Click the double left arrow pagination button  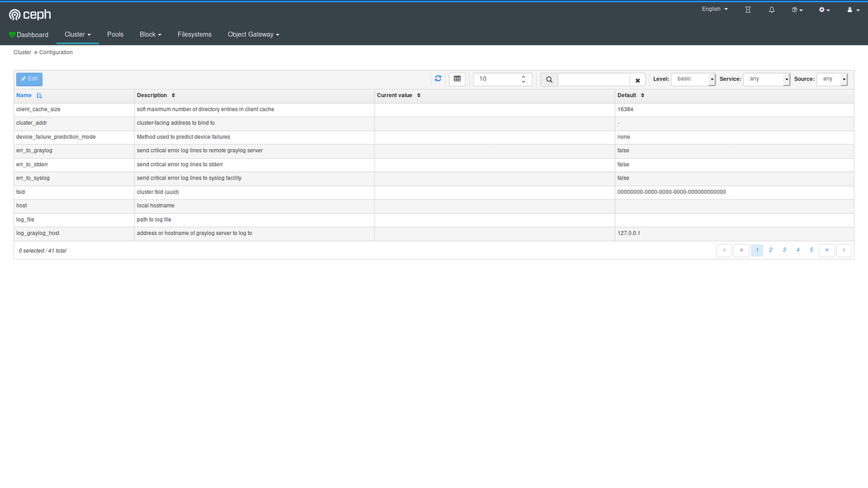(x=741, y=250)
